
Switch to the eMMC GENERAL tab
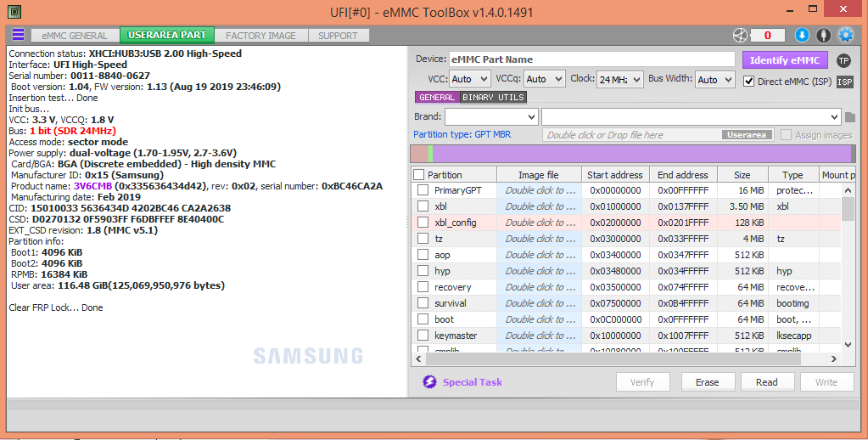point(75,36)
